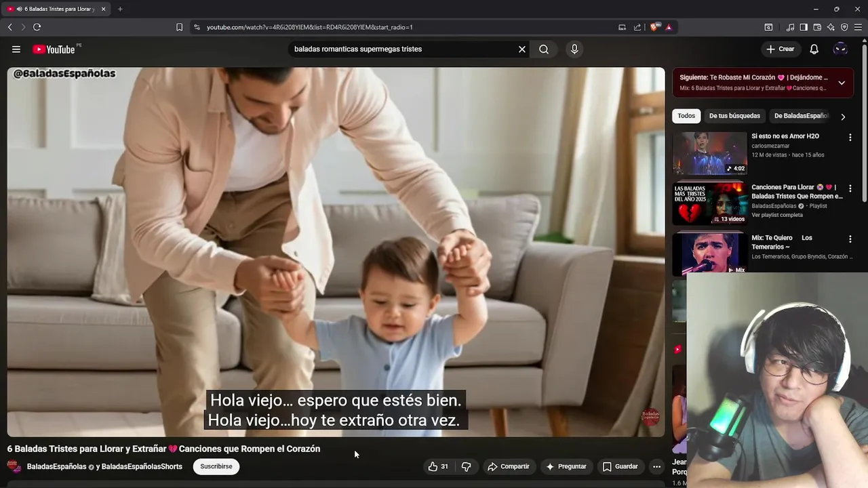
Task: Open the Crear menu
Action: (781, 49)
